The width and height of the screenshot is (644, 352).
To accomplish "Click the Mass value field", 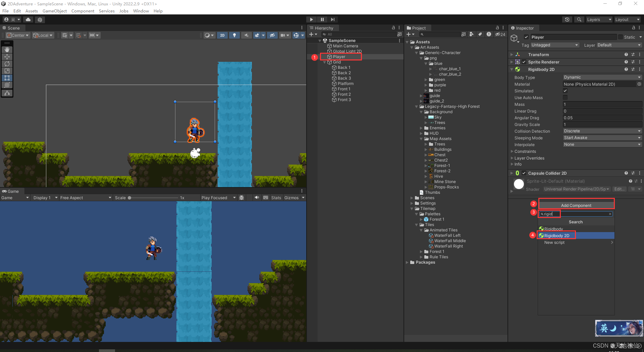I will pyautogui.click(x=602, y=104).
